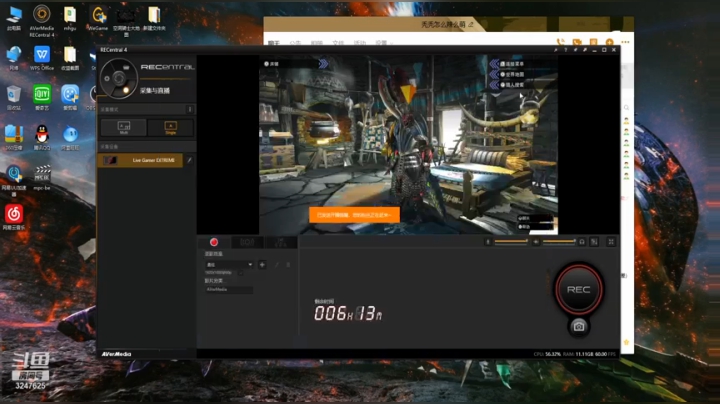The width and height of the screenshot is (720, 404).
Task: Adjust the speaker volume slider
Action: [559, 241]
